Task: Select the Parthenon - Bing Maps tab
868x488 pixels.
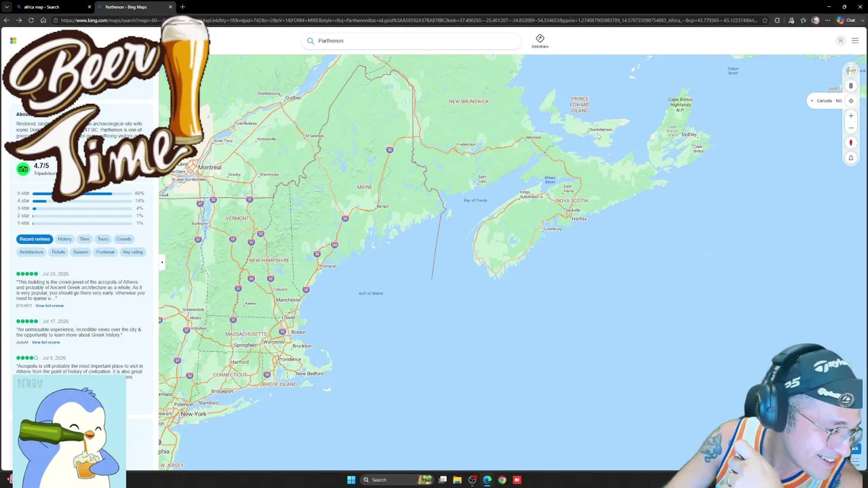Action: coord(135,7)
